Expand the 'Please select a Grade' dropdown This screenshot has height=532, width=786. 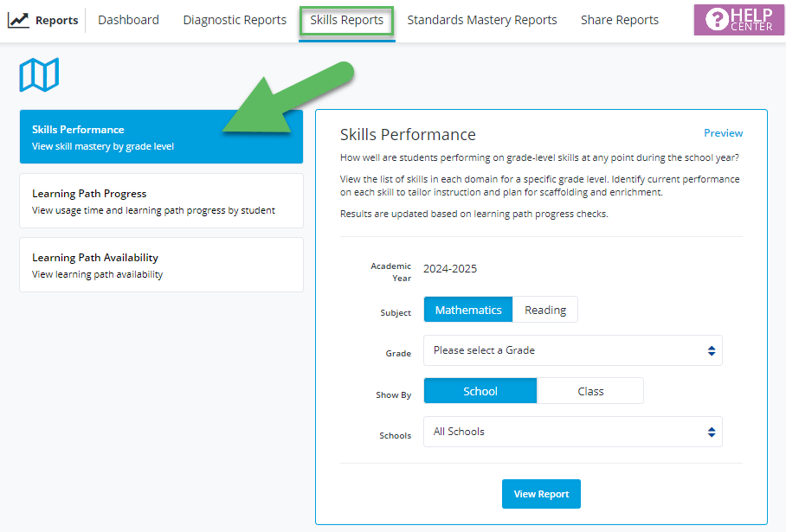click(x=572, y=350)
